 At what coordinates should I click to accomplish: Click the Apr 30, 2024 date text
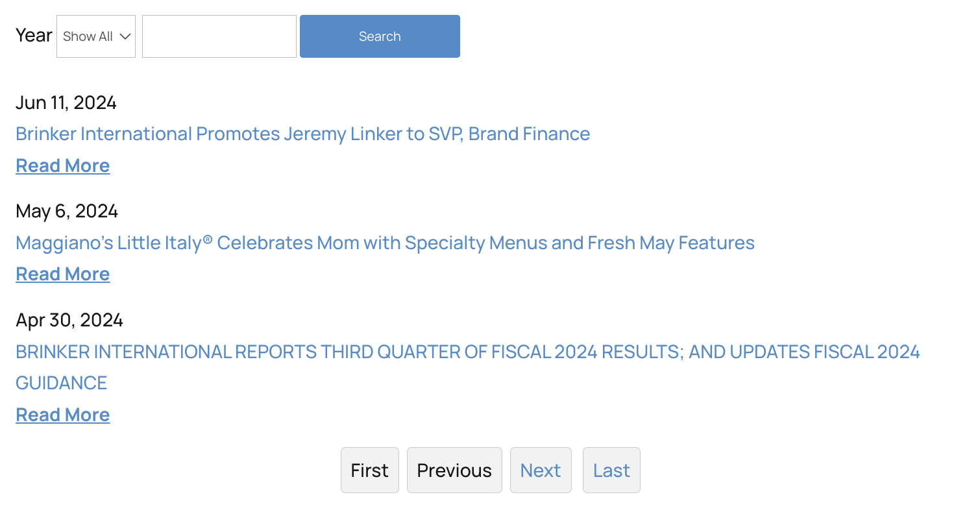(x=69, y=320)
